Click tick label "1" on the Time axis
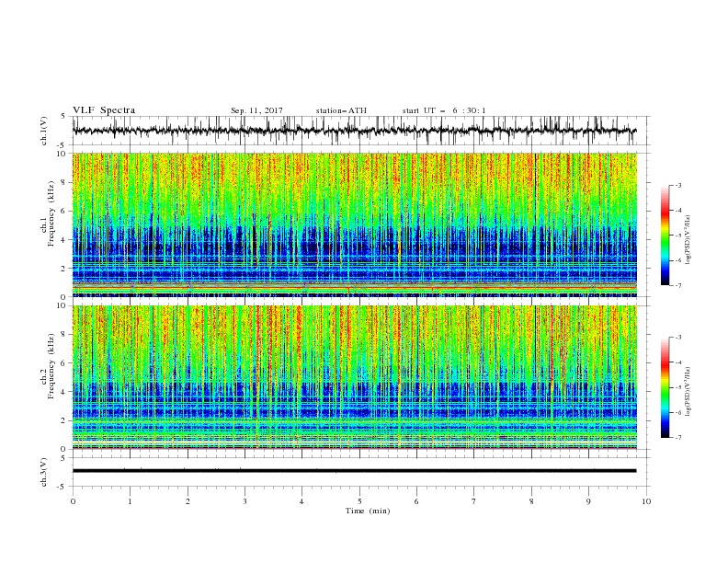 point(130,501)
